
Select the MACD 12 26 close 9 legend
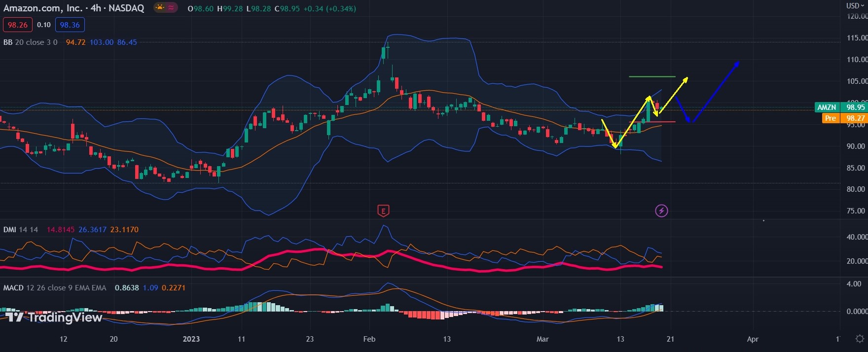(x=55, y=288)
